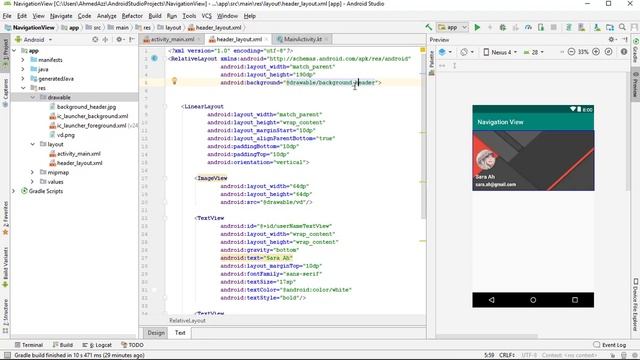
Task: Open the Project Structure icon in the toolbar
Action: [610, 27]
